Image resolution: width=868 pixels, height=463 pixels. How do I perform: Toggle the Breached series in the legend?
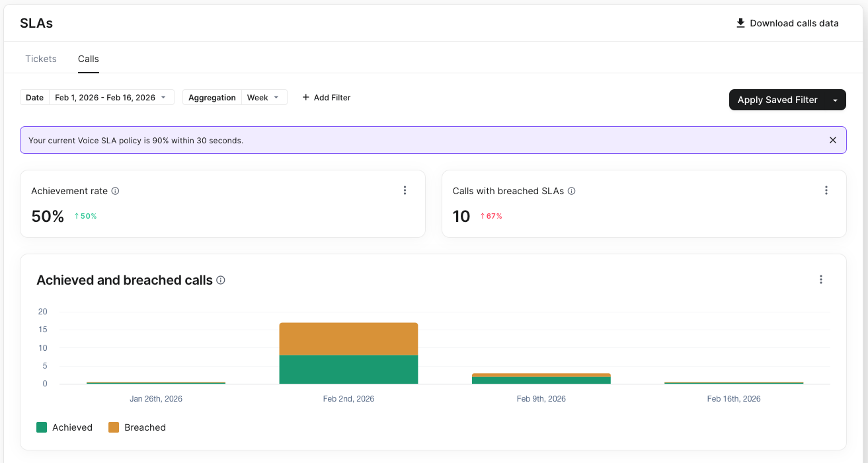pos(137,427)
